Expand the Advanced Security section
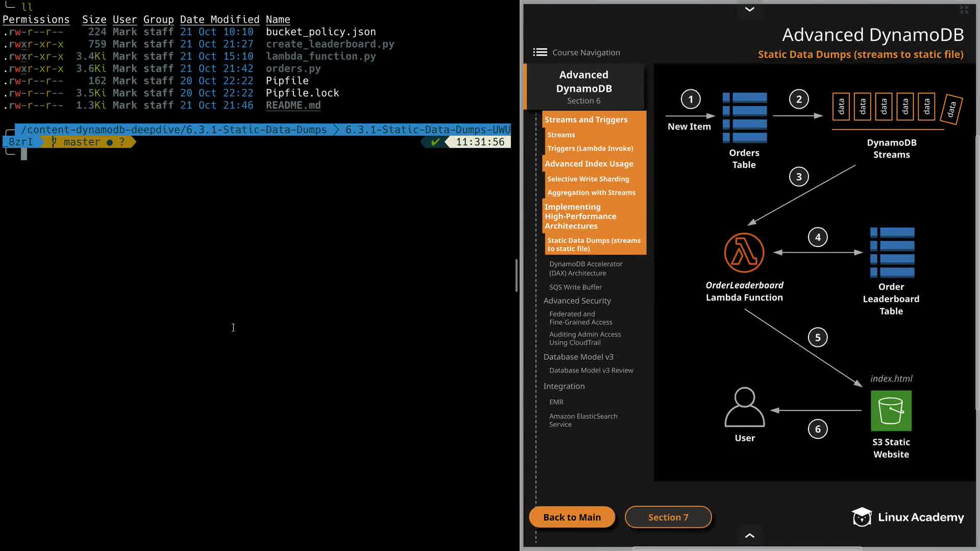The image size is (980, 551). pyautogui.click(x=577, y=301)
